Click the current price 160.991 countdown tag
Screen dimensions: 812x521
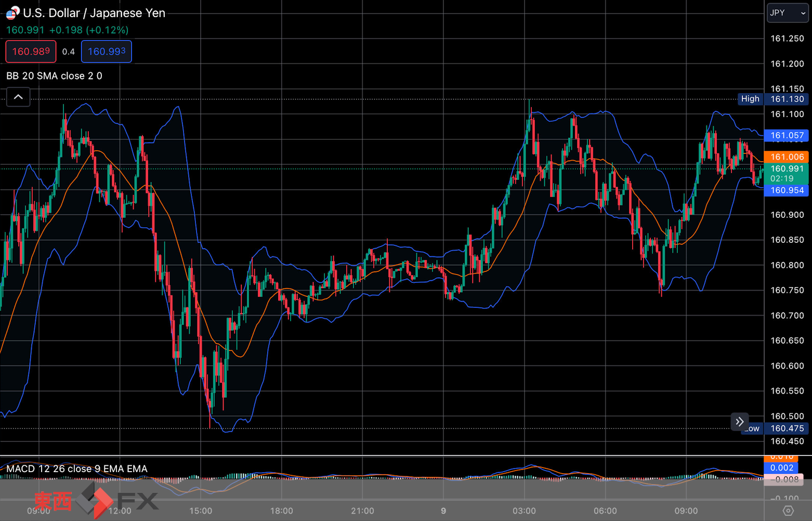coord(787,174)
